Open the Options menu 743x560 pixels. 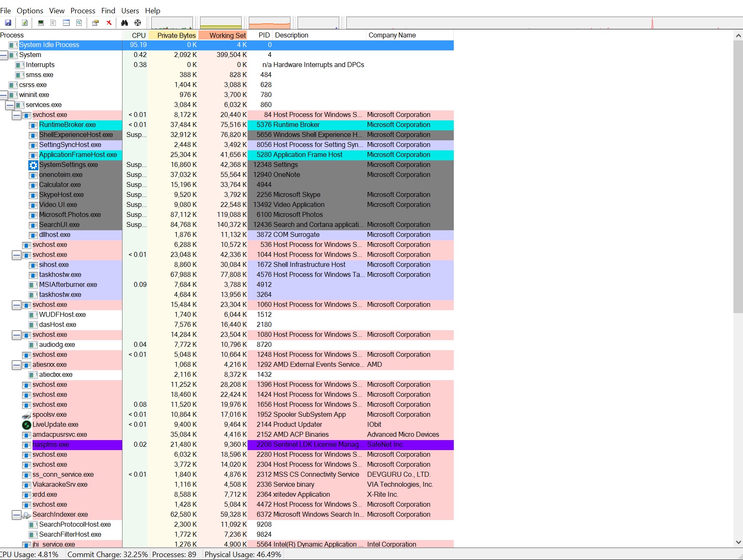(x=30, y=11)
